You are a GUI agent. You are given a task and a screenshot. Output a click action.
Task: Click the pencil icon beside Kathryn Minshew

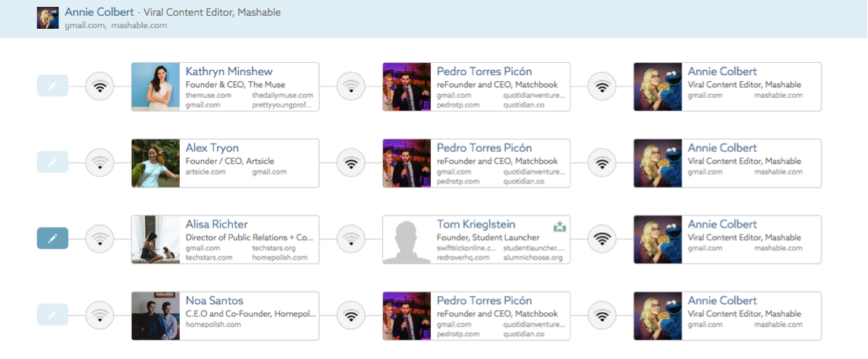(52, 86)
